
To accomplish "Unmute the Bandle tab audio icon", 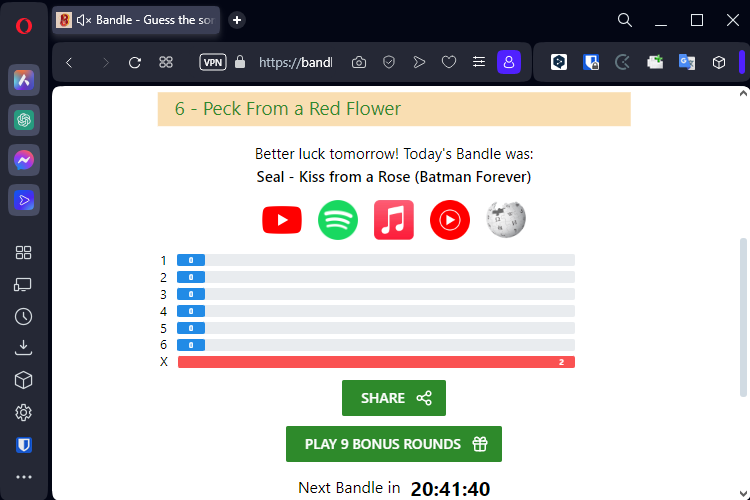I will pos(84,20).
